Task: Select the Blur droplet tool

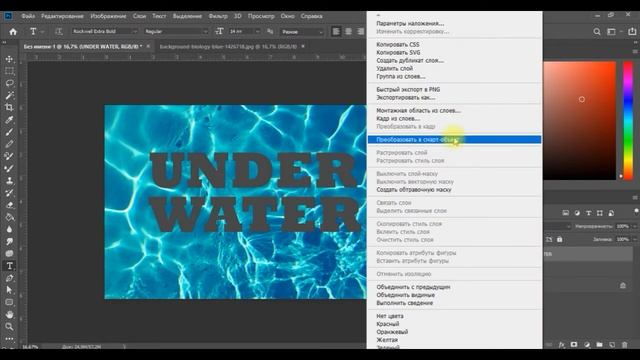Action: [9, 229]
